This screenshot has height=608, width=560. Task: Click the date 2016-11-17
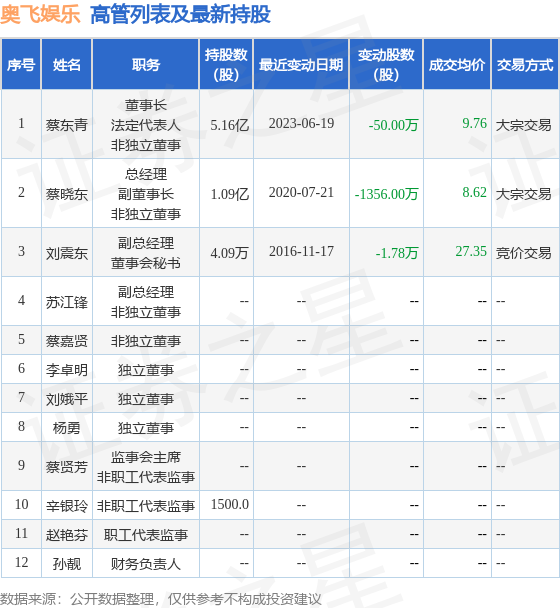[x=301, y=252]
